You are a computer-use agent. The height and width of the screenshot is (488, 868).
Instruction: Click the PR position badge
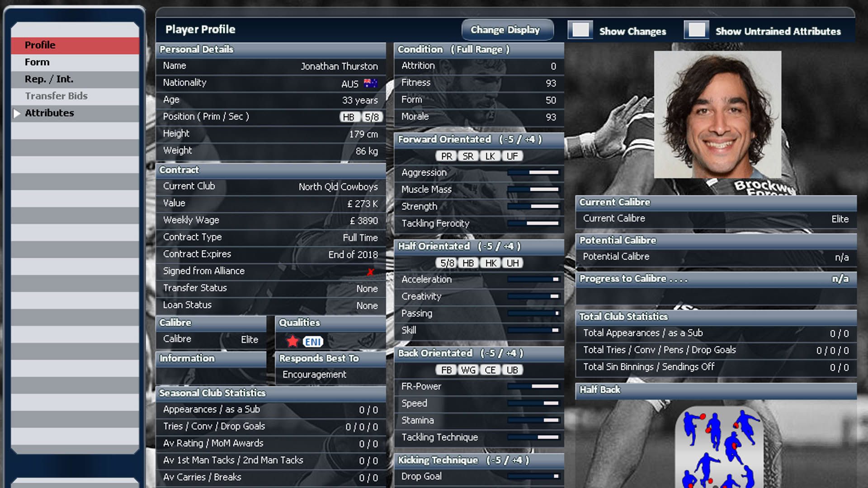(x=446, y=156)
